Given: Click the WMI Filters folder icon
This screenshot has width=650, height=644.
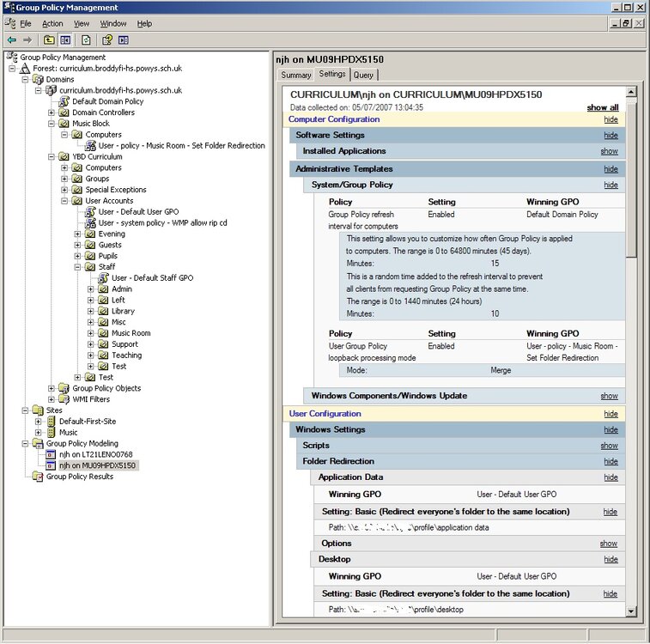Looking at the screenshot, I should [64, 399].
